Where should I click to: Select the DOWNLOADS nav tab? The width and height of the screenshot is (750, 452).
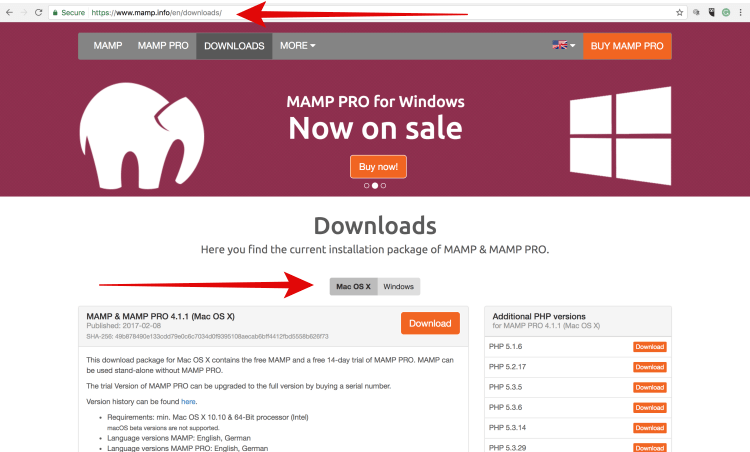click(234, 46)
